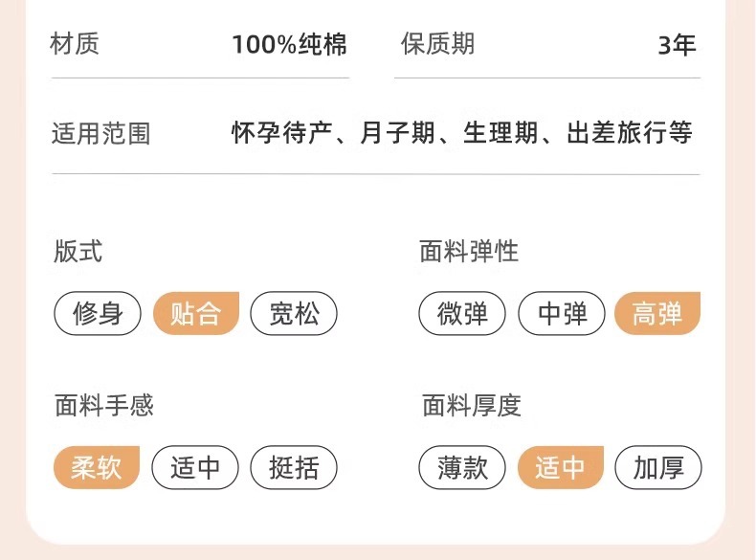Select highlighted 适中 under 面料厚度

[x=561, y=468]
